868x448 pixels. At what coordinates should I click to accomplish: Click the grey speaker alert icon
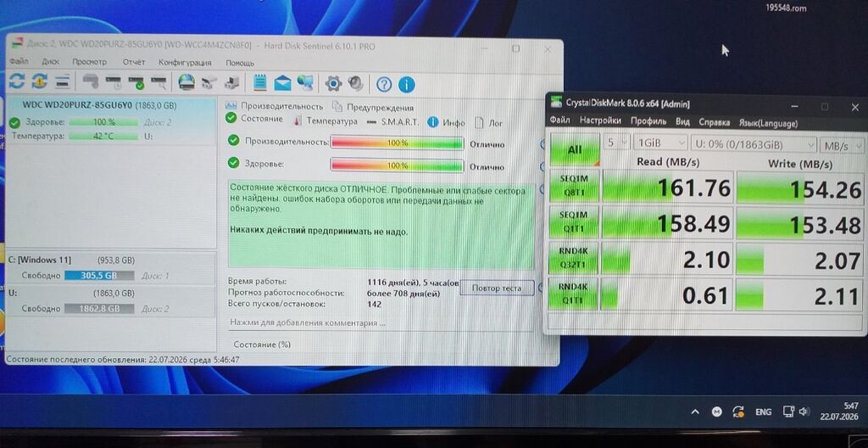click(x=355, y=84)
